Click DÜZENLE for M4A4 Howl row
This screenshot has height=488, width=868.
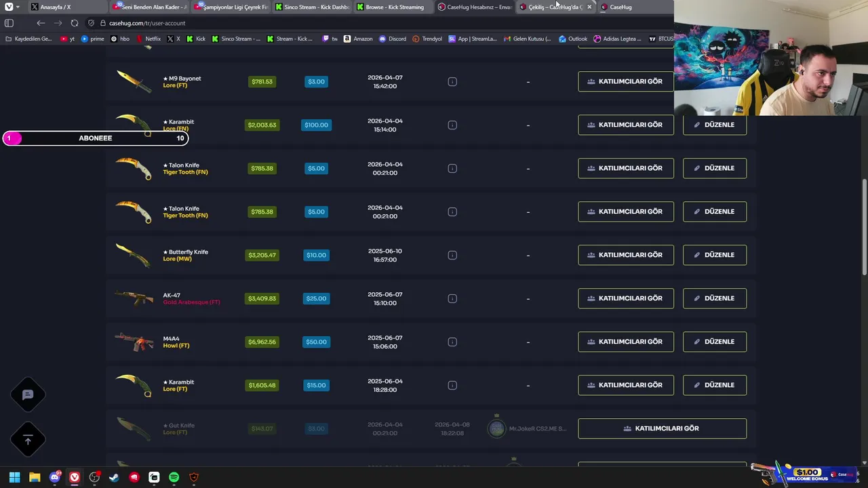tap(715, 342)
